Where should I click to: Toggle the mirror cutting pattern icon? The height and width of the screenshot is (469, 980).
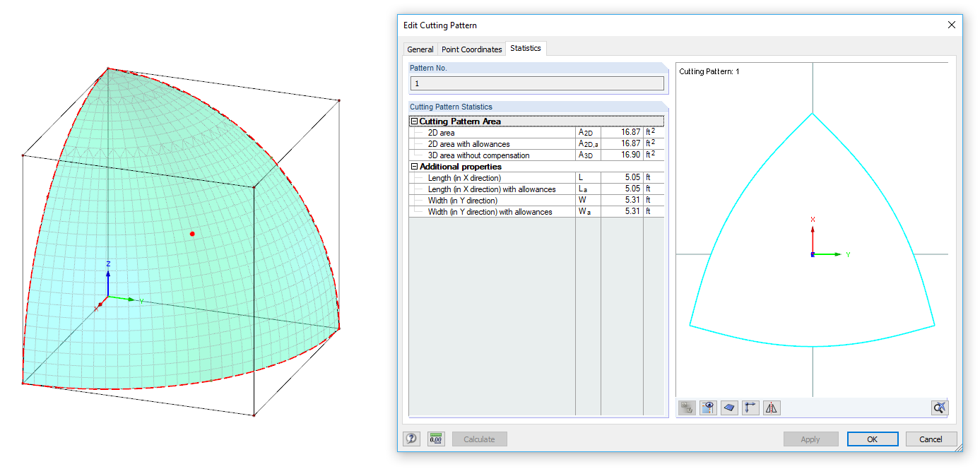click(x=771, y=408)
